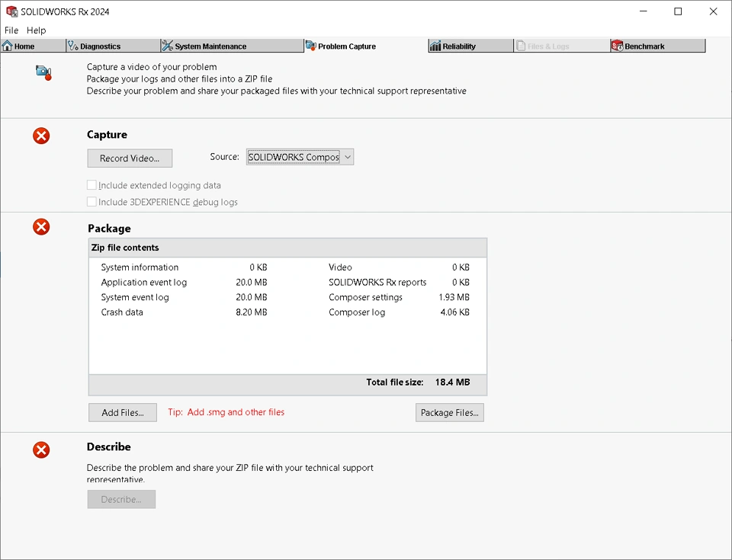732x560 pixels.
Task: Select the Problem Capture tab
Action: pyautogui.click(x=365, y=46)
